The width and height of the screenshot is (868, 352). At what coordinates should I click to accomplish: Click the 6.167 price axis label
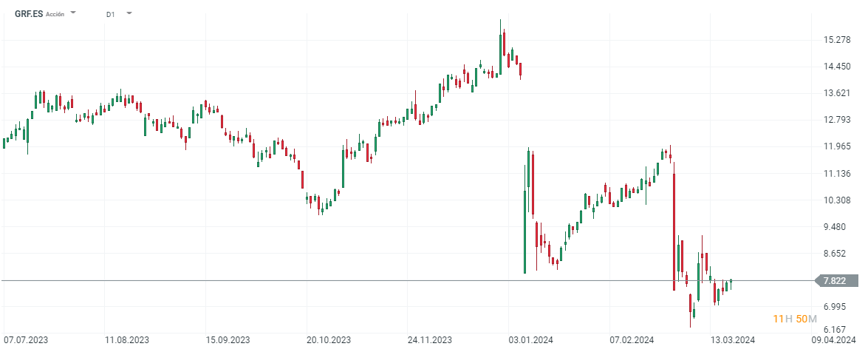pos(836,330)
